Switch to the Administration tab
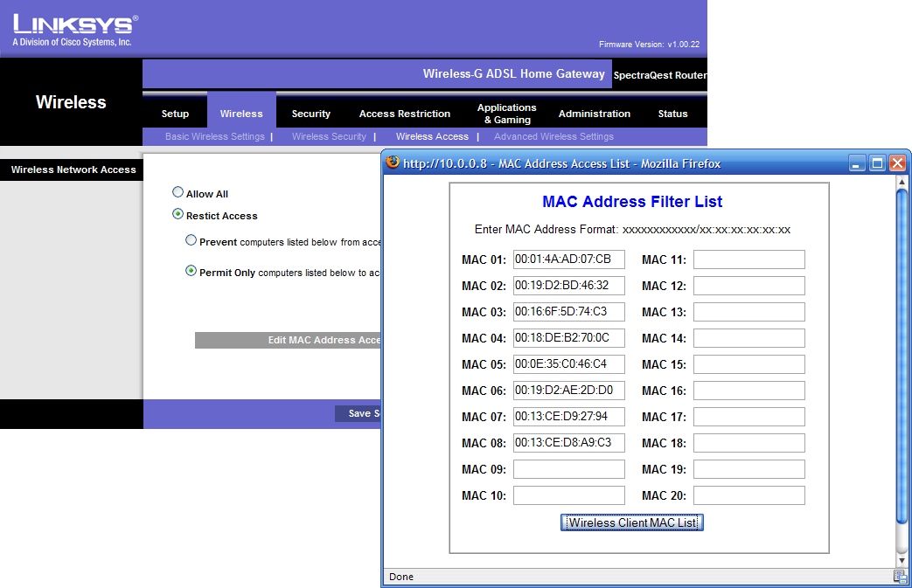Screen dimensions: 912x588 [x=594, y=114]
